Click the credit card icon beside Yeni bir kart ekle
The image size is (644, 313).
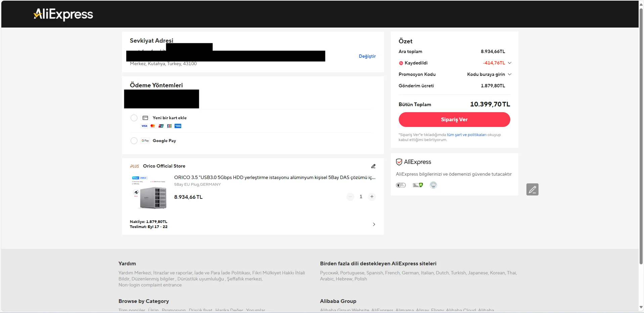click(145, 118)
